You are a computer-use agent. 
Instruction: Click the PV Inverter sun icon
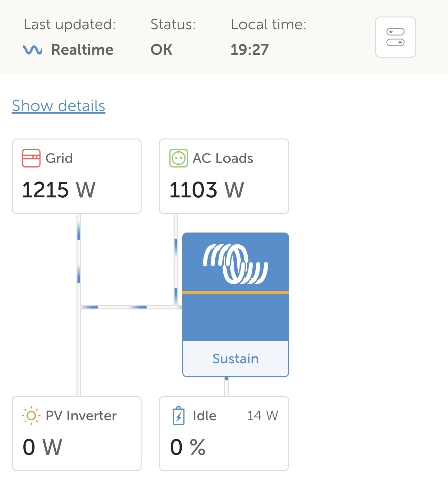[x=31, y=416]
